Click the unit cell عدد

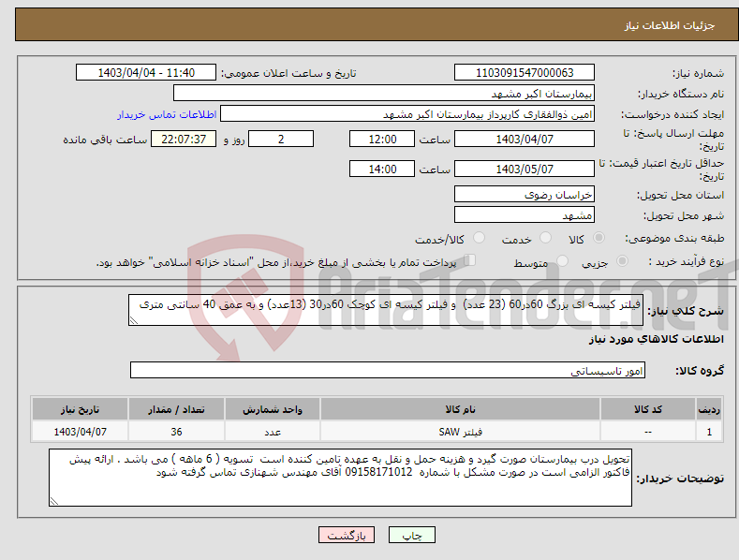[x=273, y=432]
